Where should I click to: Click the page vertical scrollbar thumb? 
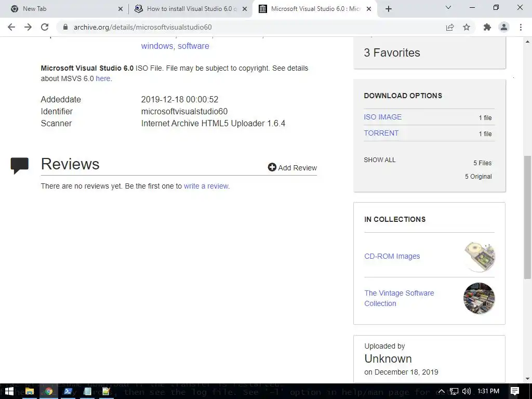(x=528, y=217)
